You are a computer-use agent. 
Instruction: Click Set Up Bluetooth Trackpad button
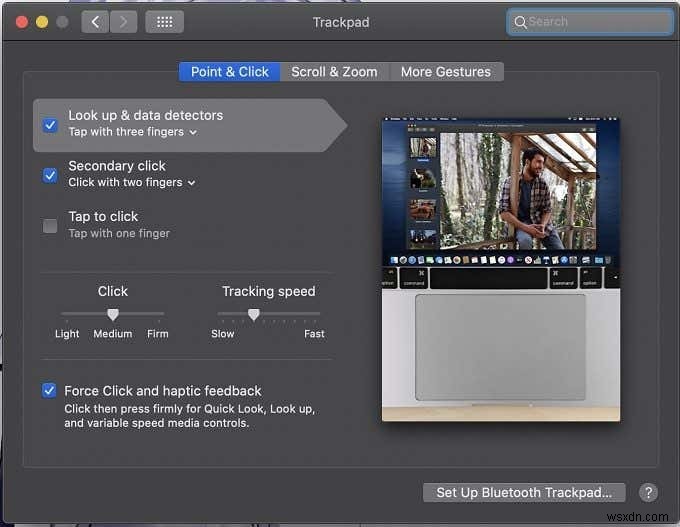(524, 492)
